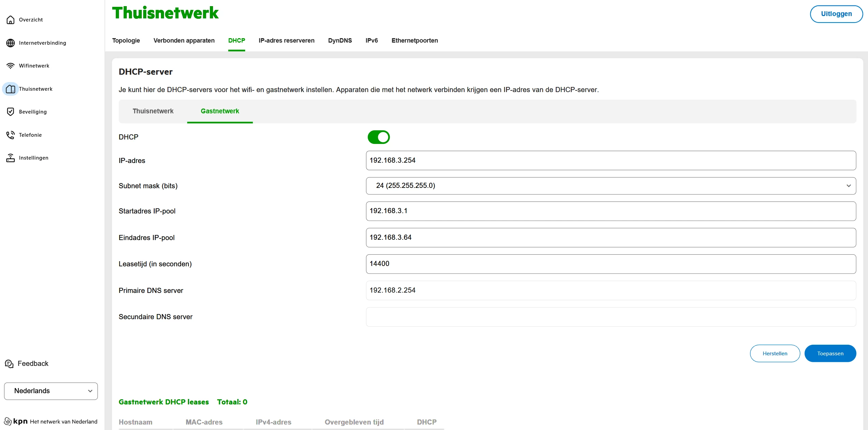Click the Thuisnetwerk sidebar icon
Image resolution: width=868 pixels, height=430 pixels.
pos(11,89)
